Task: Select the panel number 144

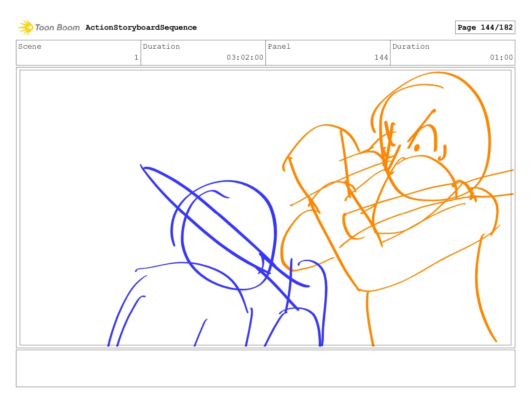Action: click(381, 57)
